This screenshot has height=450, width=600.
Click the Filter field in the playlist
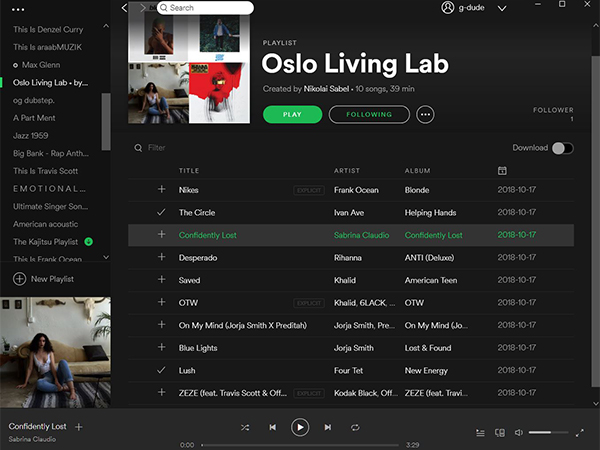[157, 148]
